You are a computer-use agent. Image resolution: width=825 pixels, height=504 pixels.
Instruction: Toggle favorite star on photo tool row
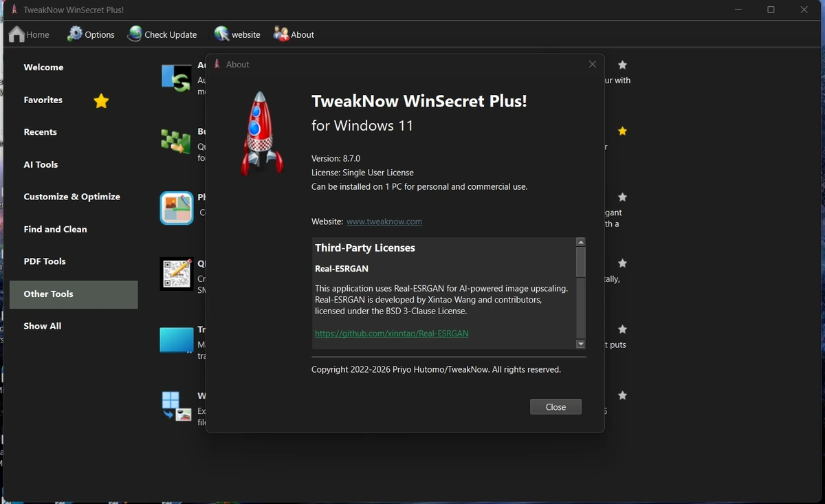pos(622,197)
